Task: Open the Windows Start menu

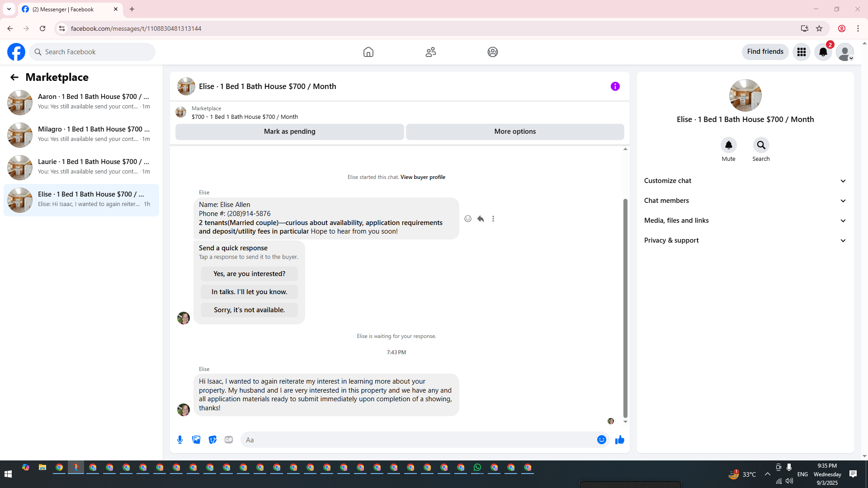Action: click(8, 474)
